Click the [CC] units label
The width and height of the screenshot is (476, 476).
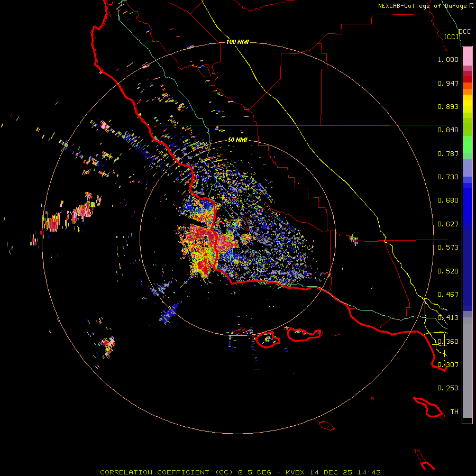tap(452, 36)
